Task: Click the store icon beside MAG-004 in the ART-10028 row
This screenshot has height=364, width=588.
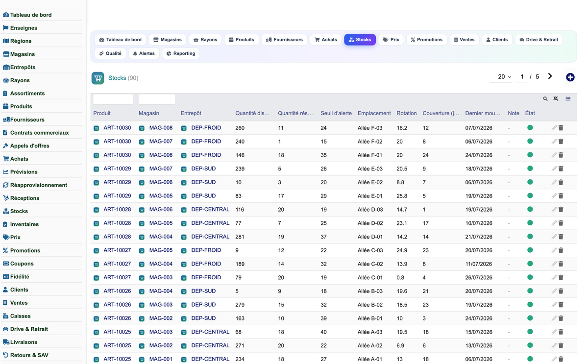Action: (x=142, y=237)
